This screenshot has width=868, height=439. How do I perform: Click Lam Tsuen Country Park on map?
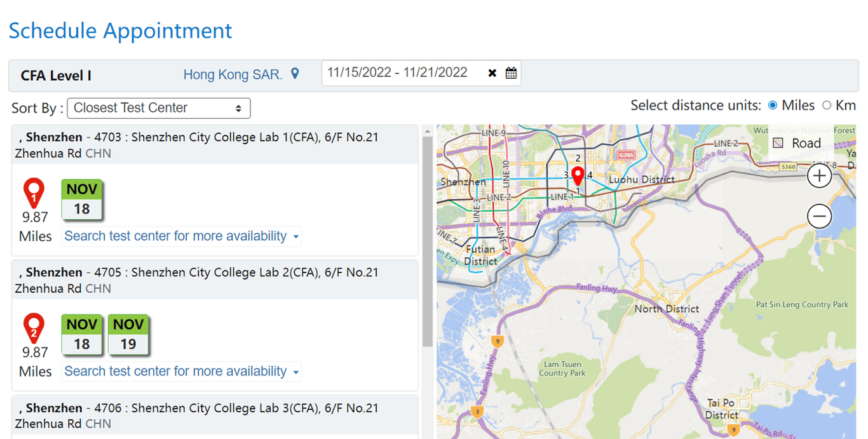[562, 368]
